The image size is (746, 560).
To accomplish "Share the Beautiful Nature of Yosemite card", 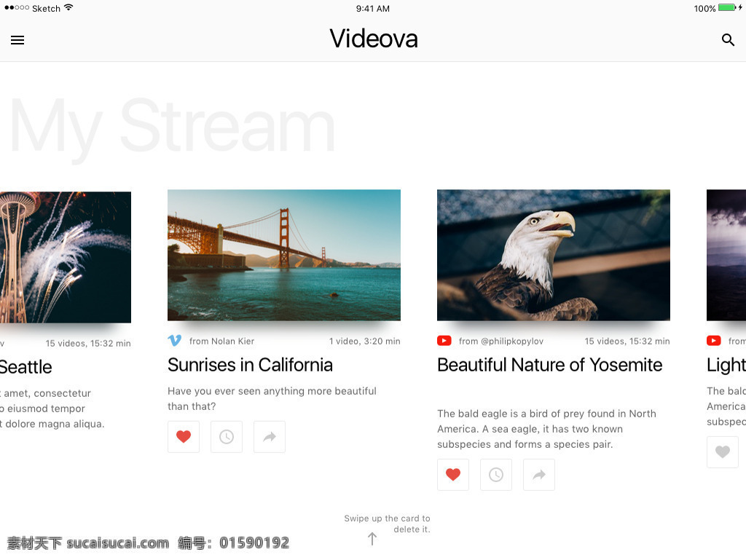I will 539,474.
